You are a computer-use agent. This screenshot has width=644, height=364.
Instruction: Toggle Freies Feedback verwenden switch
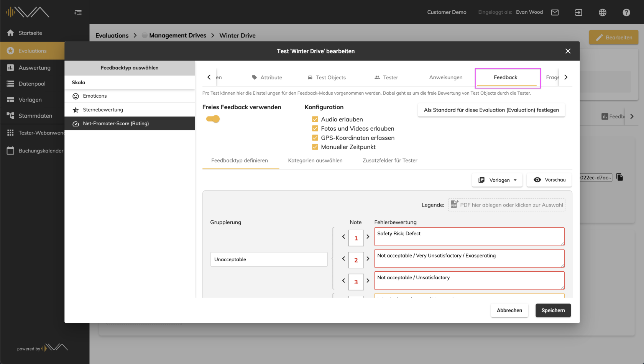[213, 119]
